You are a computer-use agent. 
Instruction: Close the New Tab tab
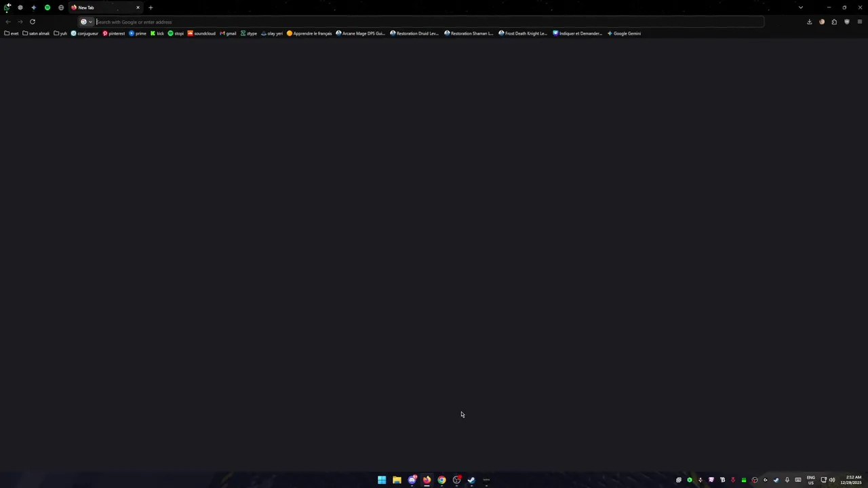point(138,7)
